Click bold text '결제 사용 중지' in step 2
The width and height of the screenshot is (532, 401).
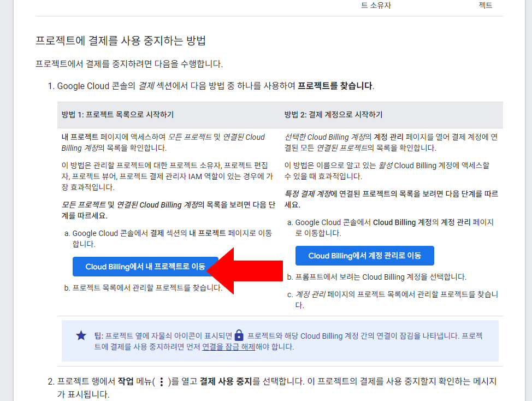[226, 381]
